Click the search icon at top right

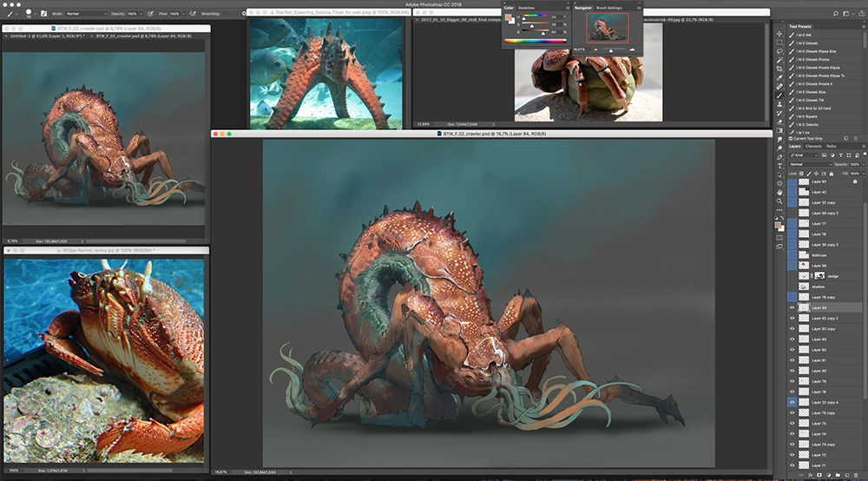click(x=836, y=13)
